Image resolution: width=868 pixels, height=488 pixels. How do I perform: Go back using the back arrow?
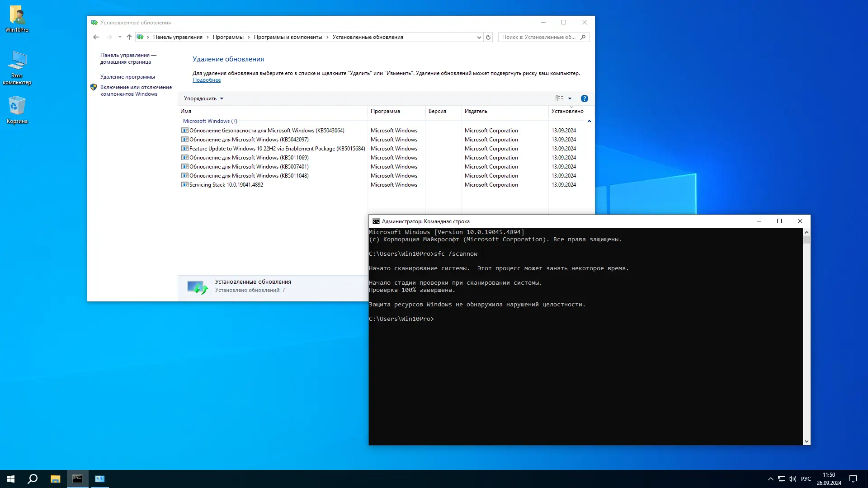[x=96, y=37]
